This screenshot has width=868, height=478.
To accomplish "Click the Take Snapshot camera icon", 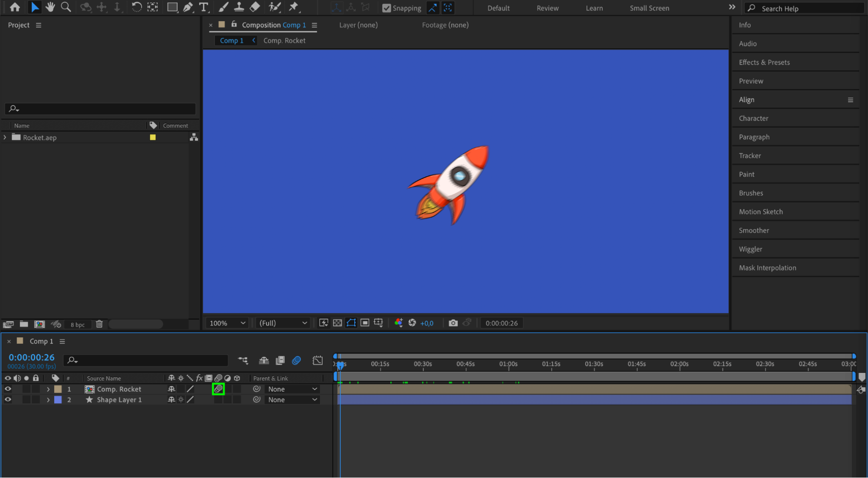I will pyautogui.click(x=453, y=323).
